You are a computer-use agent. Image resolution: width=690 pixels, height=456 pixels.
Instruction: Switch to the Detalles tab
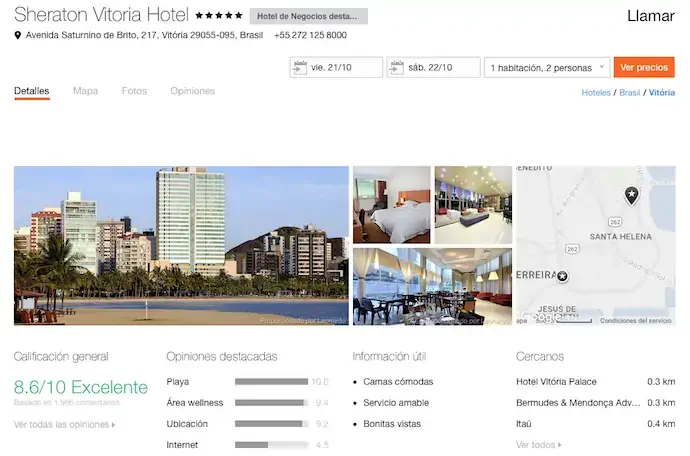click(x=32, y=91)
